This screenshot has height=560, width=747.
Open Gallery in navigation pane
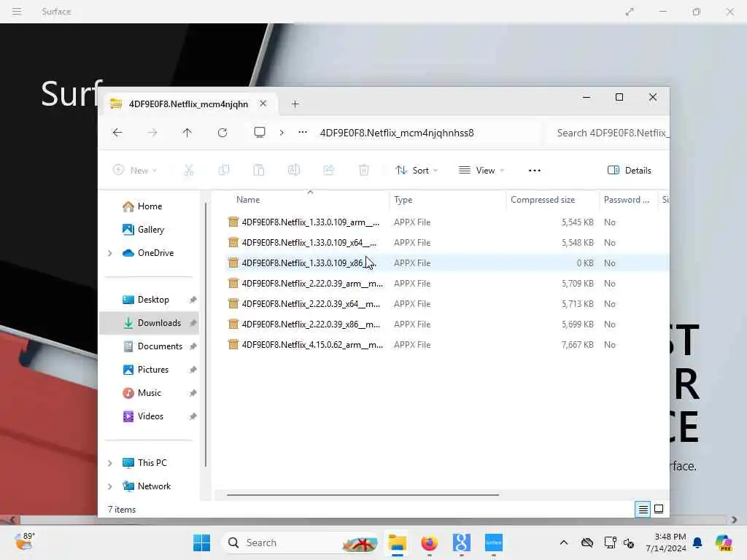click(150, 230)
